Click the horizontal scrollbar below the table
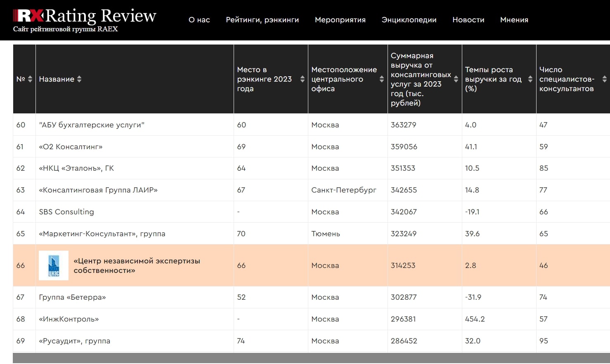 (311, 358)
